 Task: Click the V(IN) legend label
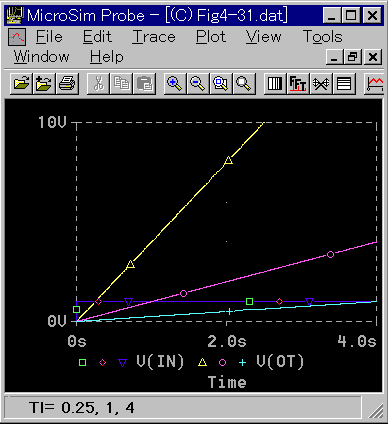coord(160,362)
